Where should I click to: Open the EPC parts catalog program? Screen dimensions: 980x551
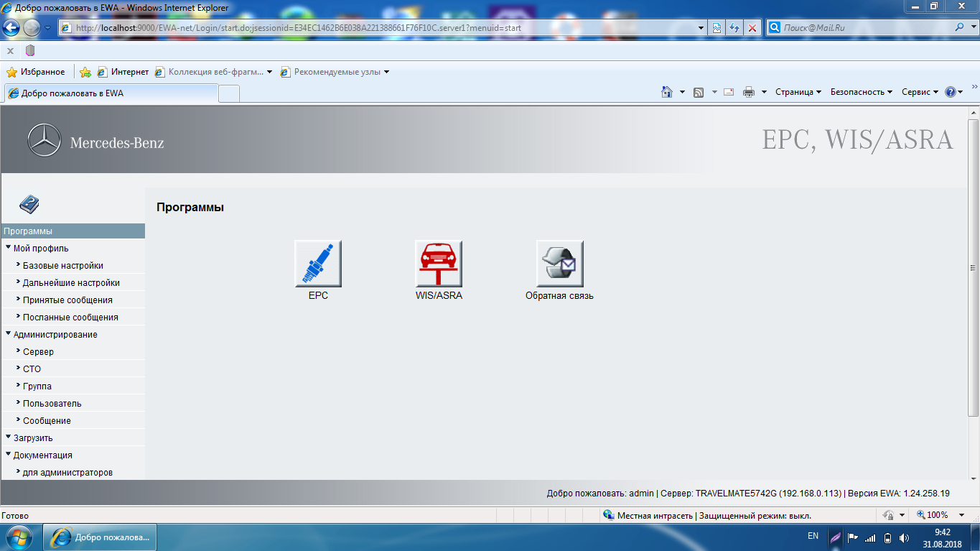[318, 264]
